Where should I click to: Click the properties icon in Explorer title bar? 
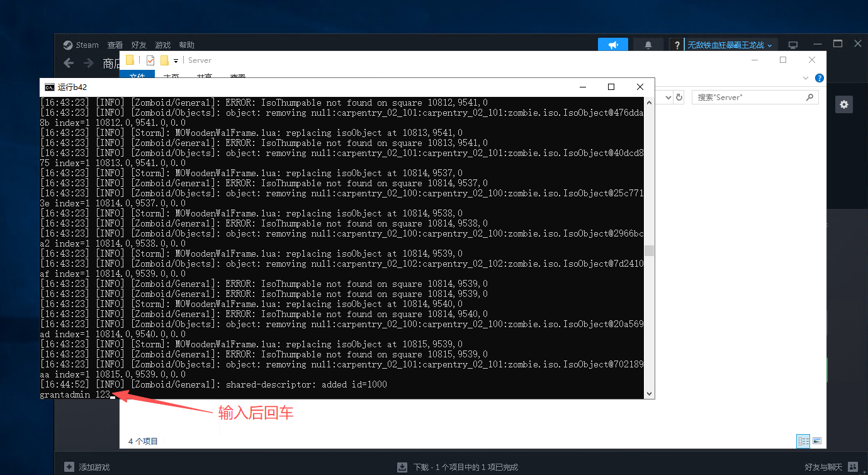coord(150,60)
